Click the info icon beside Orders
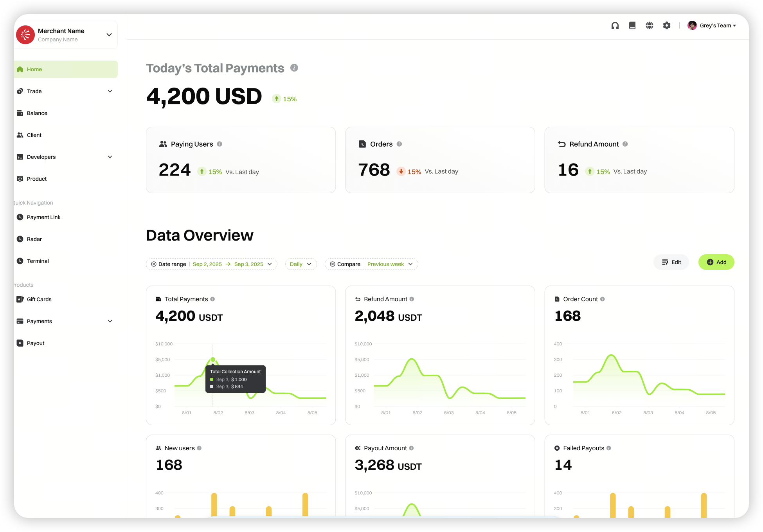763x532 pixels. click(x=399, y=144)
